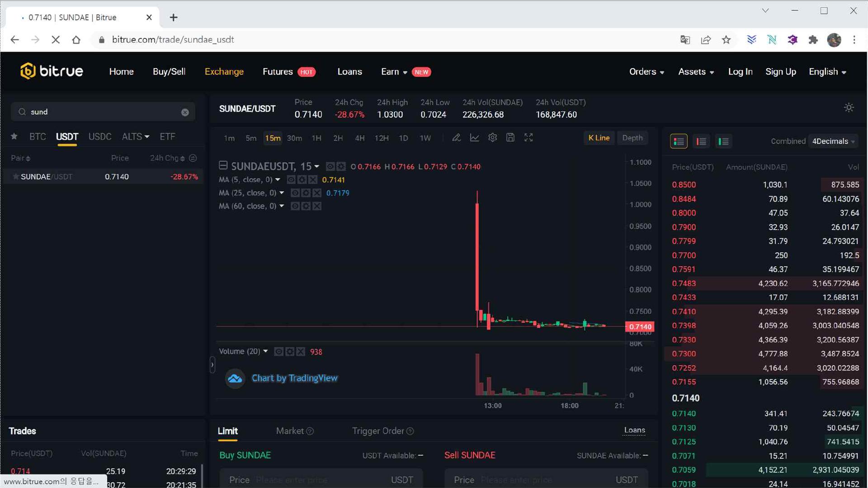This screenshot has width=868, height=488.
Task: Save the chart layout
Action: point(510,137)
